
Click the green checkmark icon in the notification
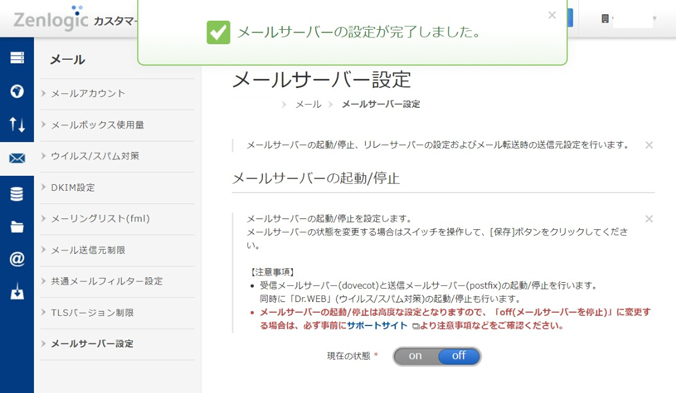[218, 32]
